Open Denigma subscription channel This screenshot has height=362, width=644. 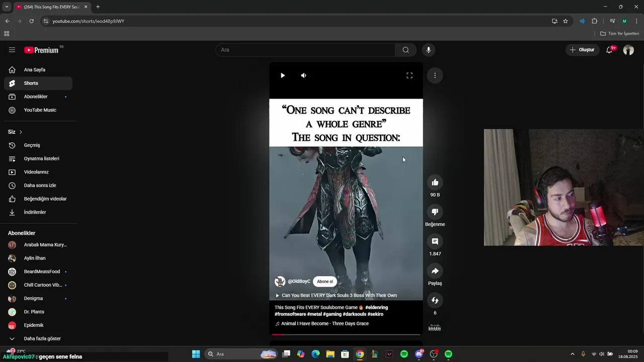click(x=38, y=298)
